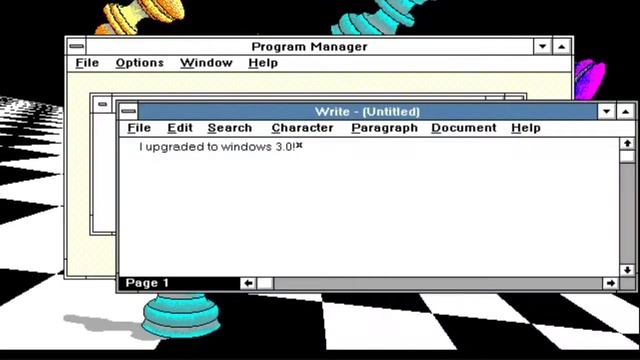Open the Program Manager control-menu box
640x360 pixels.
tap(76, 46)
